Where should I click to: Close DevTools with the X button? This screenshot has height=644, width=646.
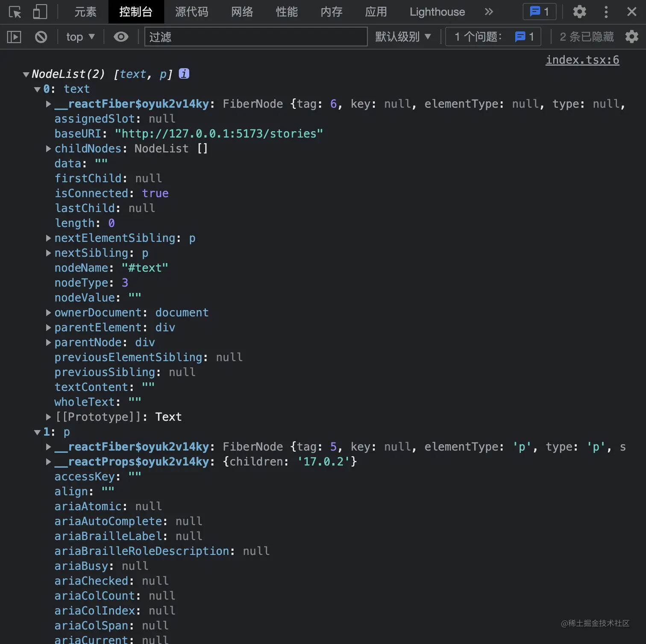(631, 12)
